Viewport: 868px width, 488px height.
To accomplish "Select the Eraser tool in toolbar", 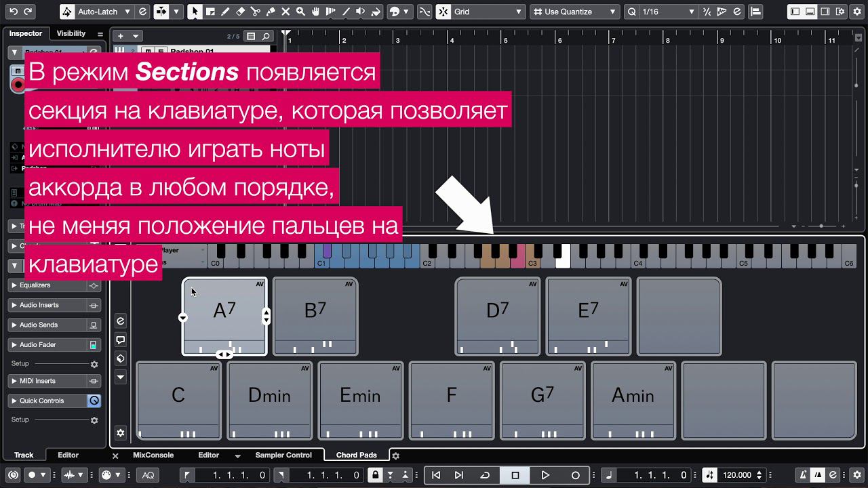I will [x=240, y=12].
